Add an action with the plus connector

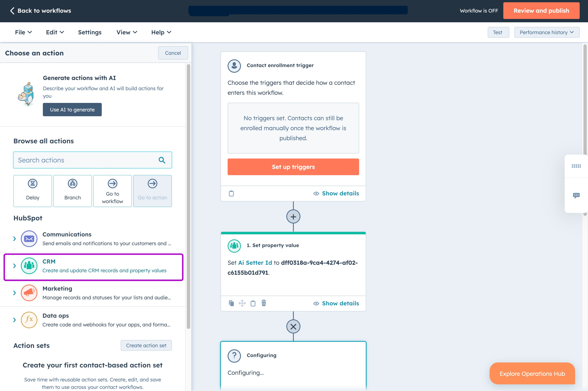(x=293, y=217)
